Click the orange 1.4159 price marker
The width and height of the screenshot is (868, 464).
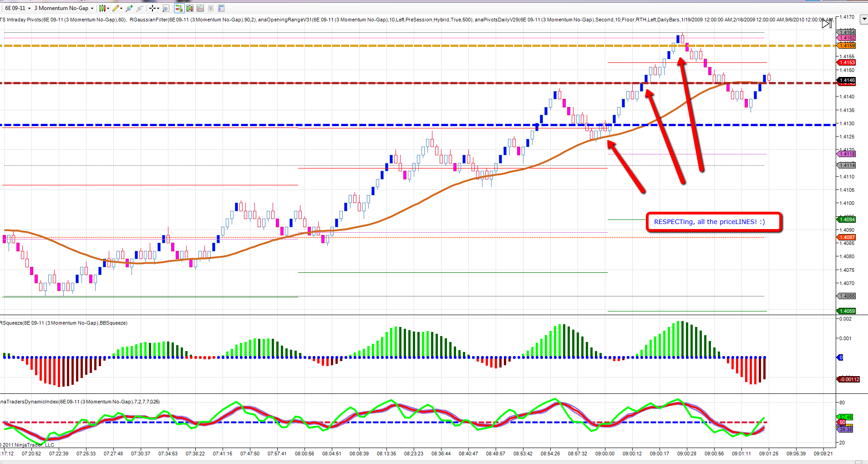847,46
